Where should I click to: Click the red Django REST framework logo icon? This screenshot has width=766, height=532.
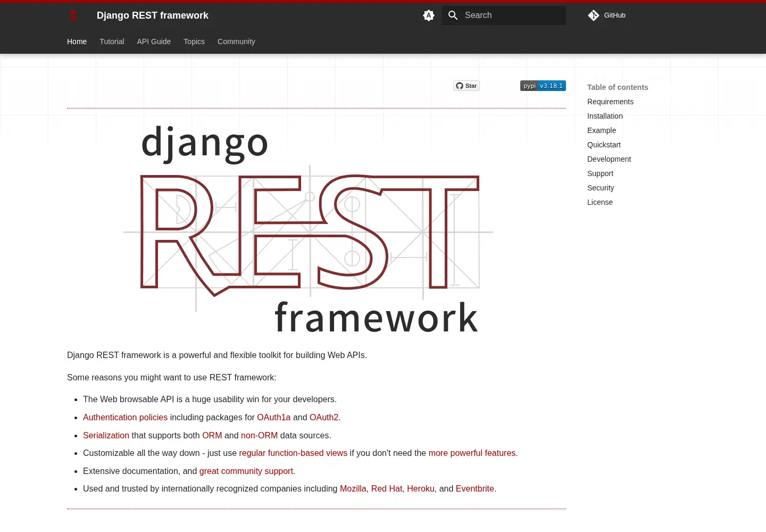(73, 15)
